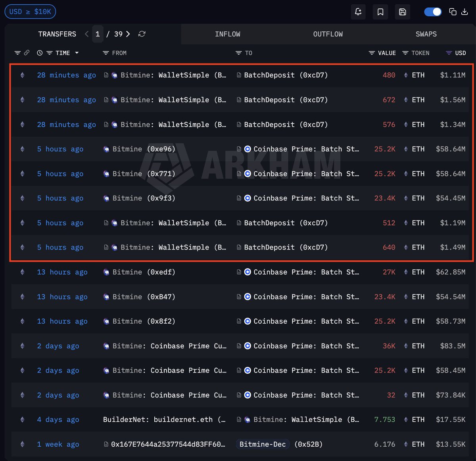This screenshot has width=476, height=461.
Task: Click the Coinbase logo in $58.45M row
Action: click(248, 370)
